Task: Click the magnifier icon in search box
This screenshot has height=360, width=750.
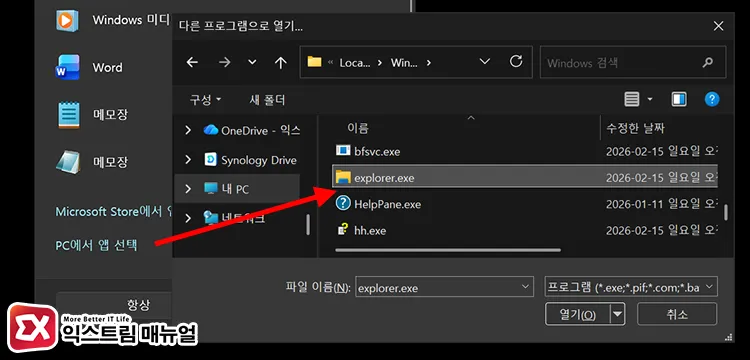Action: 708,62
